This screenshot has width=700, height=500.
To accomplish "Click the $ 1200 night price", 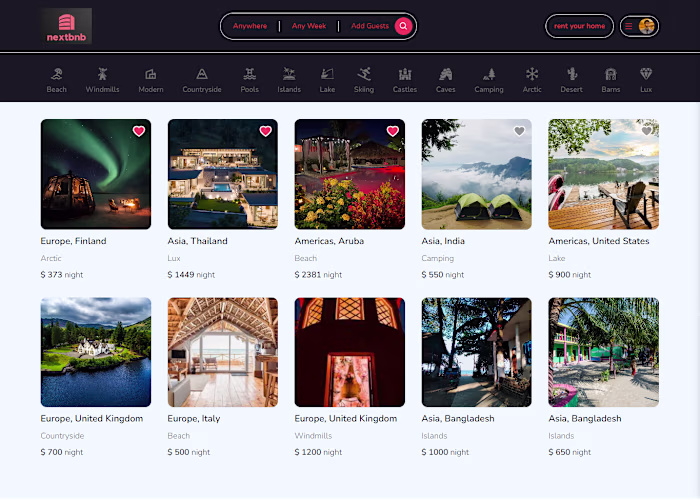I will click(x=318, y=452).
